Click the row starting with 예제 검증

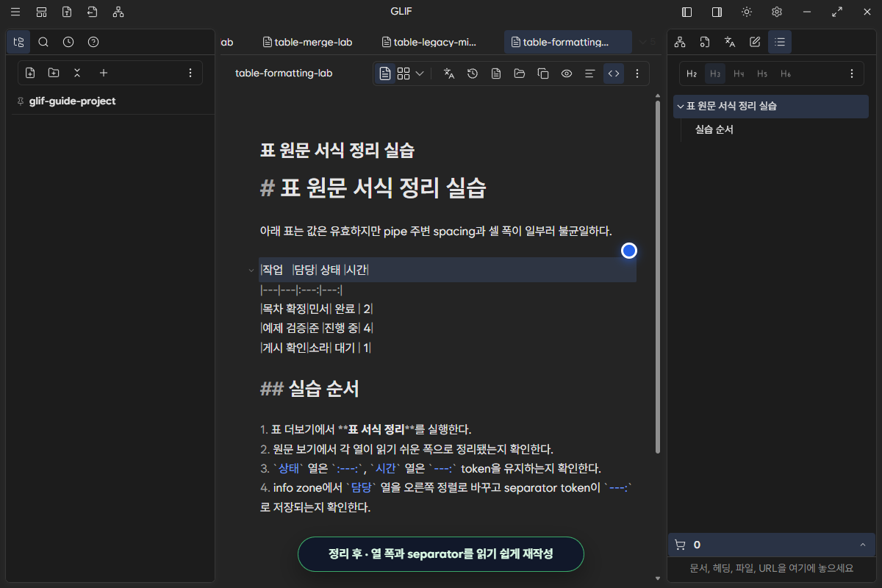317,328
